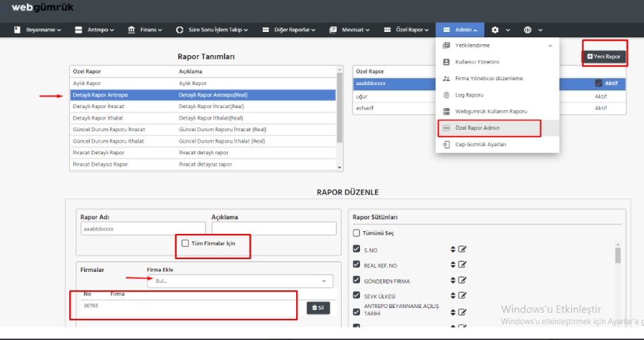The height and width of the screenshot is (340, 644).
Task: Select Güncel Durum Raporu İhracat row
Action: point(203,129)
